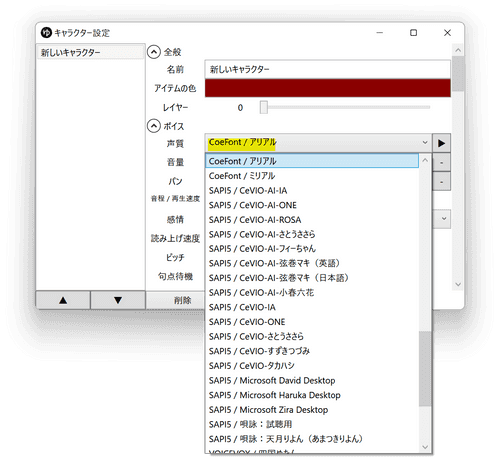Click the dropdown list scroll up arrow
The width and height of the screenshot is (500, 457).
pyautogui.click(x=425, y=160)
